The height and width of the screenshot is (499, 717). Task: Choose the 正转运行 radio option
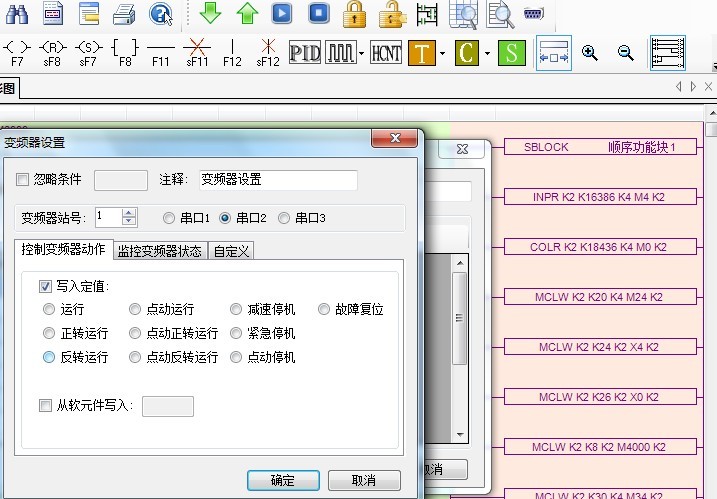pos(50,334)
